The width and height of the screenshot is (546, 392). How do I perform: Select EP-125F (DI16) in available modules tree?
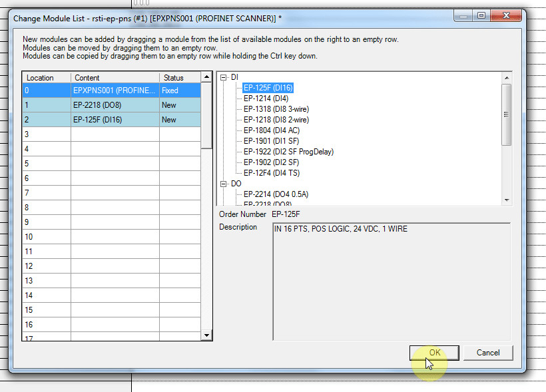click(x=268, y=88)
